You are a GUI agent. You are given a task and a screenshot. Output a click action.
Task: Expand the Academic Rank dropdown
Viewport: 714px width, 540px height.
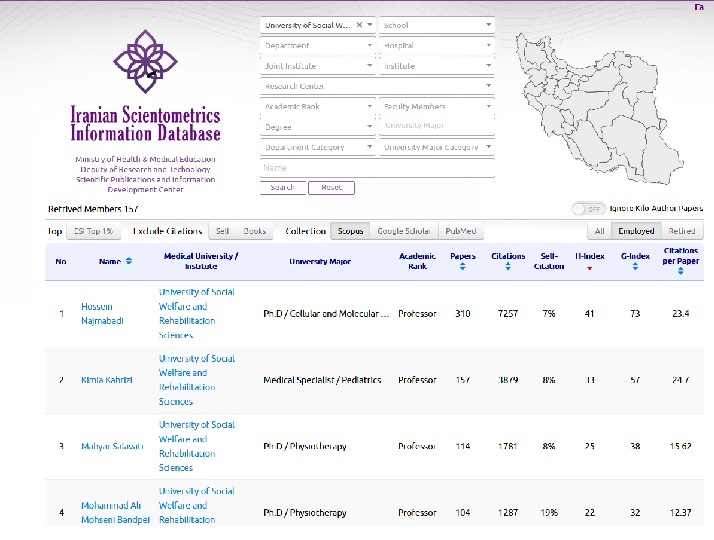317,107
